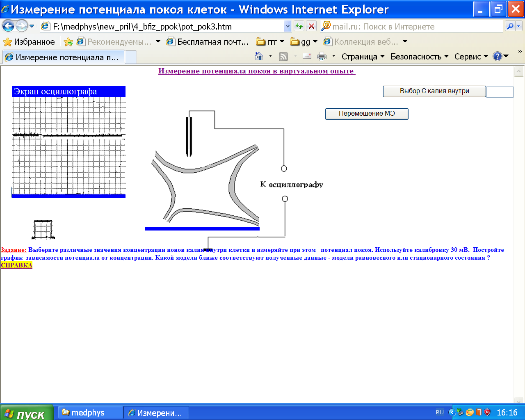Expand the Print options dropdown arrow
525x420 pixels.
333,56
